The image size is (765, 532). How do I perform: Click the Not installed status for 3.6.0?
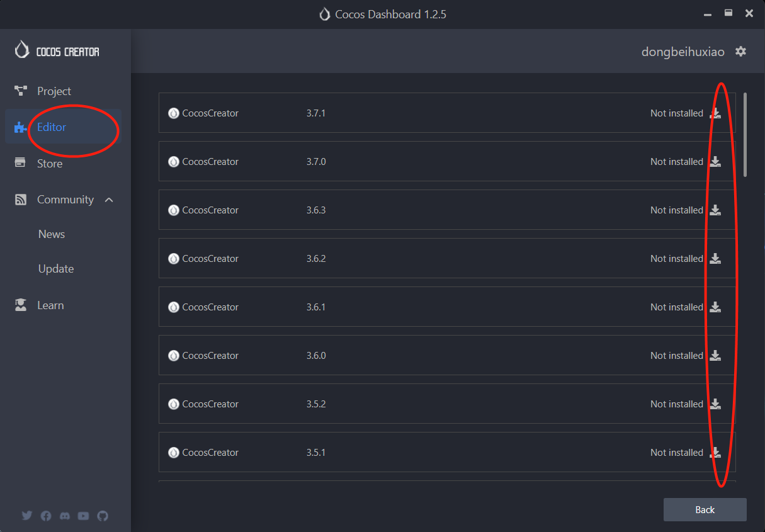677,356
